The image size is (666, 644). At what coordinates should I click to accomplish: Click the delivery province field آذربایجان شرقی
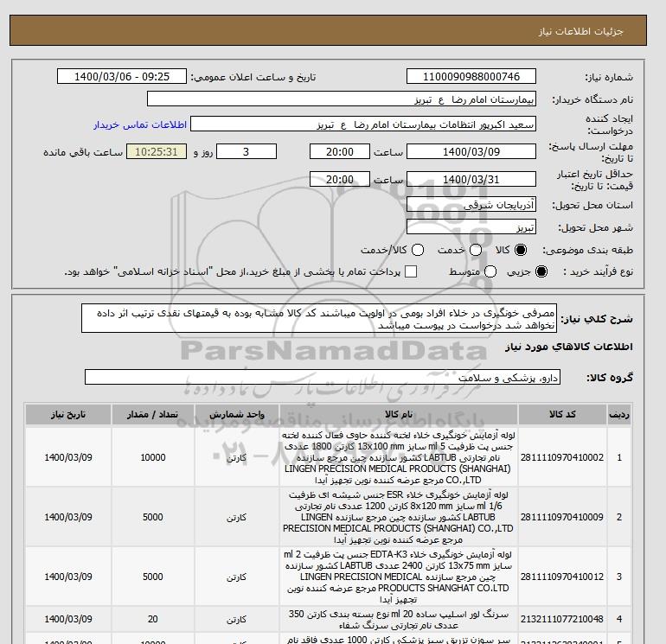(471, 205)
